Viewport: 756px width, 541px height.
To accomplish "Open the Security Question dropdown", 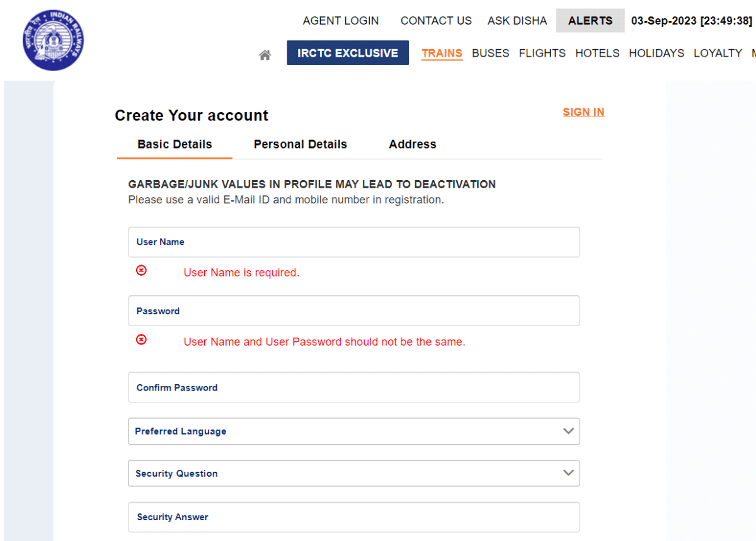I will pyautogui.click(x=353, y=473).
